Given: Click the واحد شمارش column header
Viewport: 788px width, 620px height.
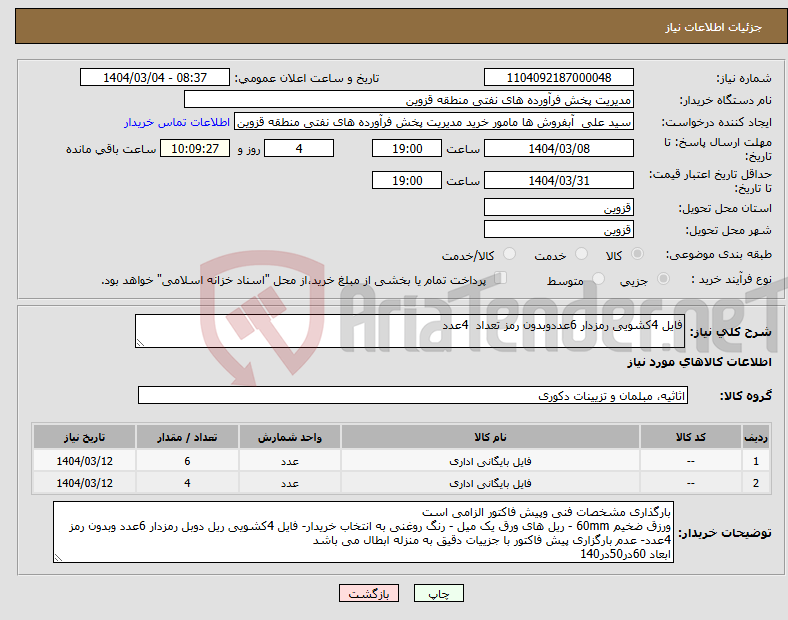Looking at the screenshot, I should click(290, 437).
